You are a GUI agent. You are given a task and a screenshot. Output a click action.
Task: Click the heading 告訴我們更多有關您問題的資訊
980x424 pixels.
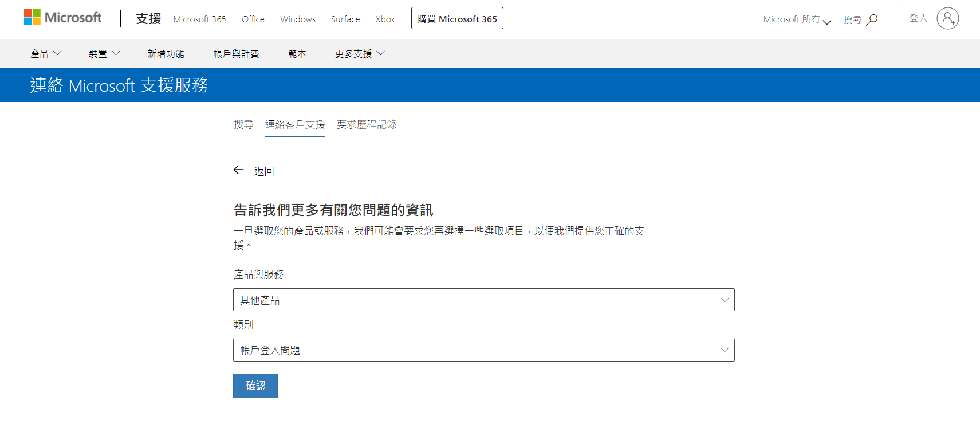[333, 210]
